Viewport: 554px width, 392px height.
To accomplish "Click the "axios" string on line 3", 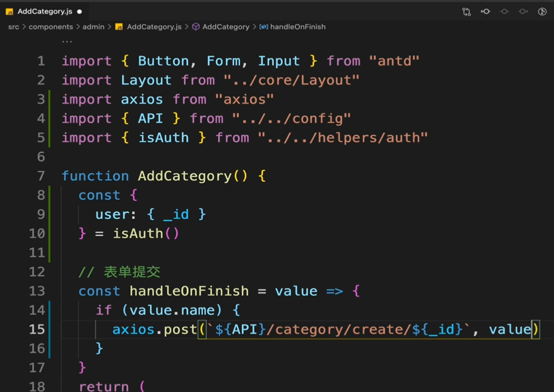I will point(244,100).
